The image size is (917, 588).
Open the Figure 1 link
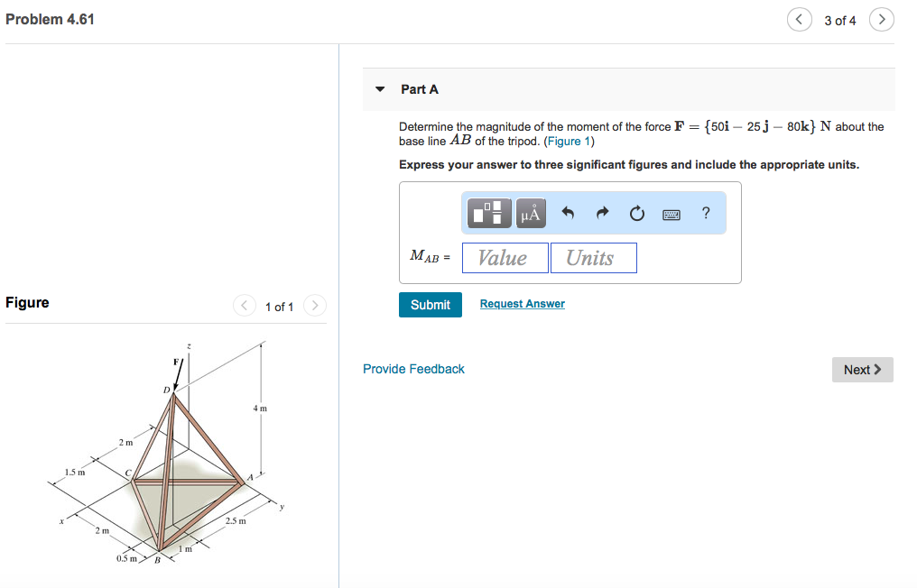[569, 141]
